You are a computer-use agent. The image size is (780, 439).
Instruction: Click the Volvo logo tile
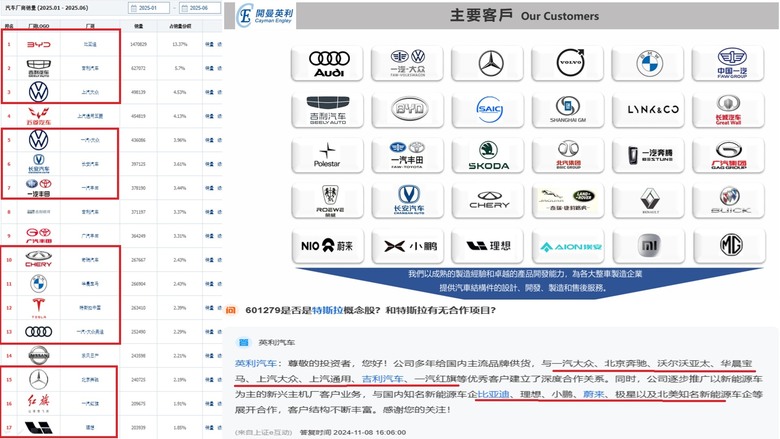568,63
